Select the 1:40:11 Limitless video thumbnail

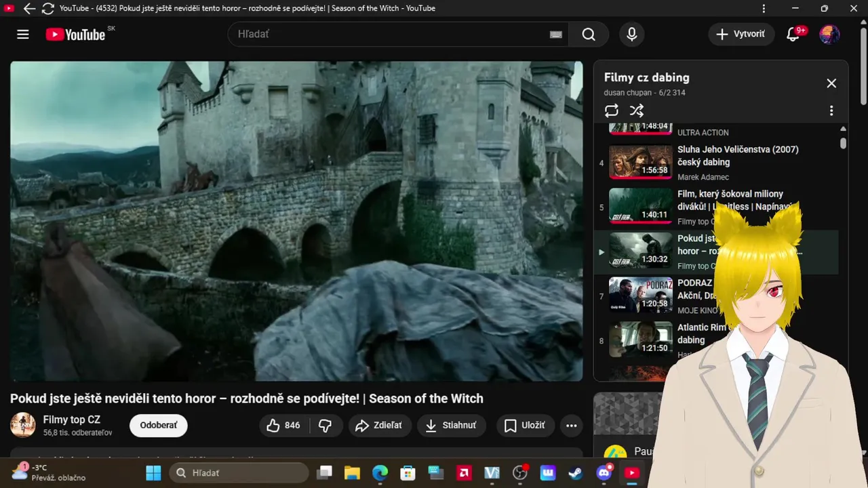click(x=640, y=207)
